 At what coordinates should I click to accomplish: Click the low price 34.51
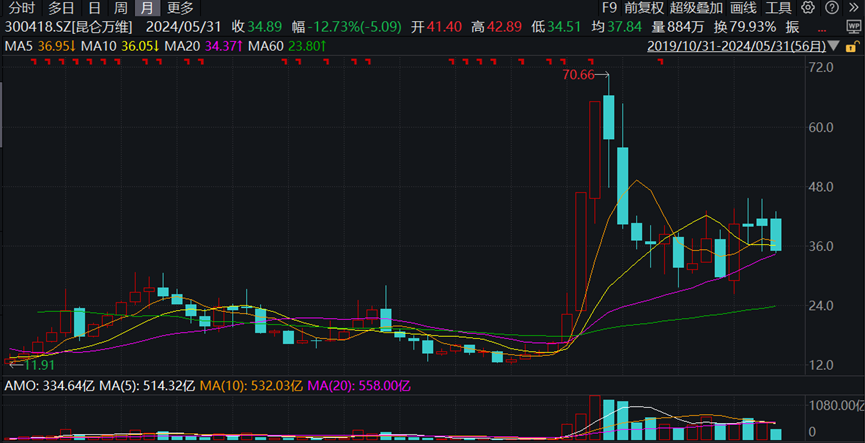pyautogui.click(x=564, y=27)
